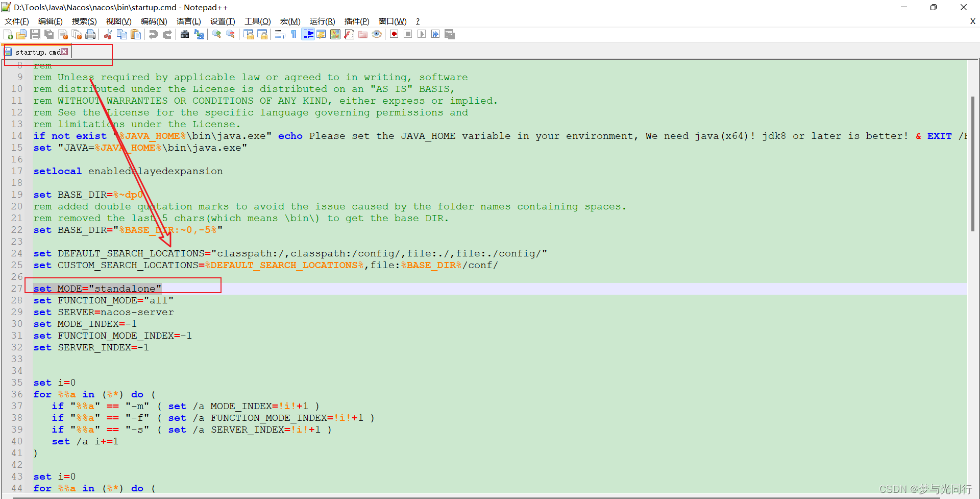Click the text "standalone" on line 27
Viewport: 980px width, 499px height.
(125, 289)
